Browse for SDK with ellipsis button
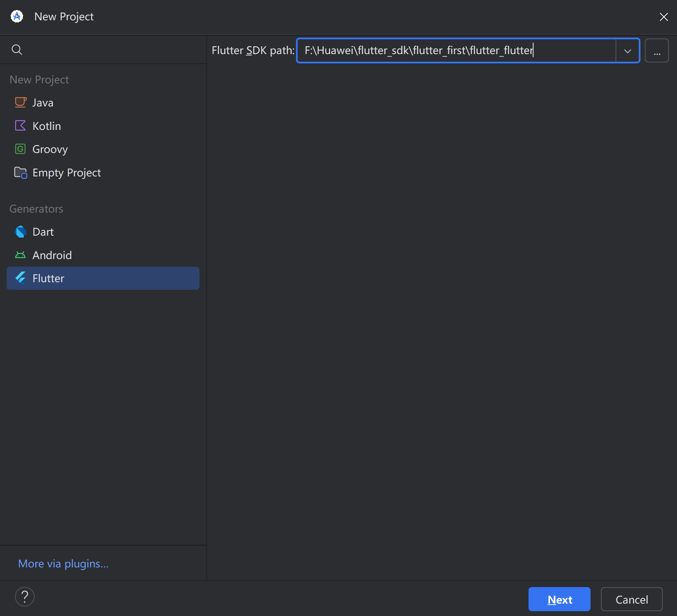 pyautogui.click(x=657, y=51)
